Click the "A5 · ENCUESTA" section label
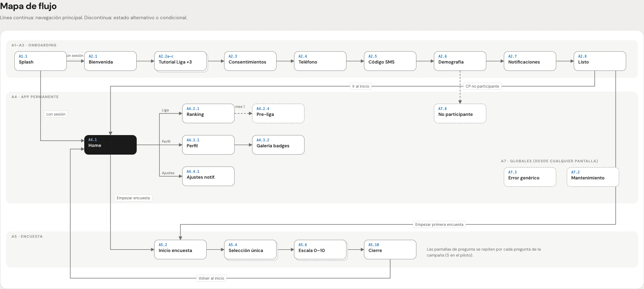This screenshot has width=644, height=289. (x=27, y=236)
